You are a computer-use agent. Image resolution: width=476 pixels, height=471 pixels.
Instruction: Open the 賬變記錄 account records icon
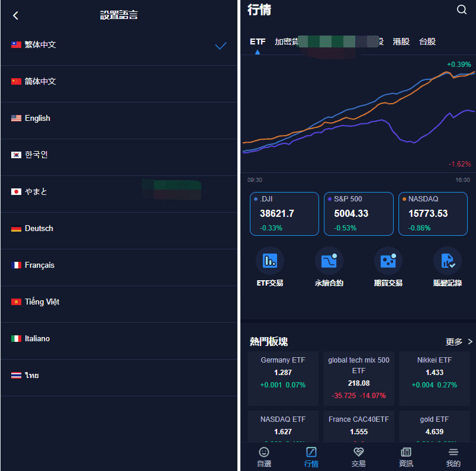448,261
